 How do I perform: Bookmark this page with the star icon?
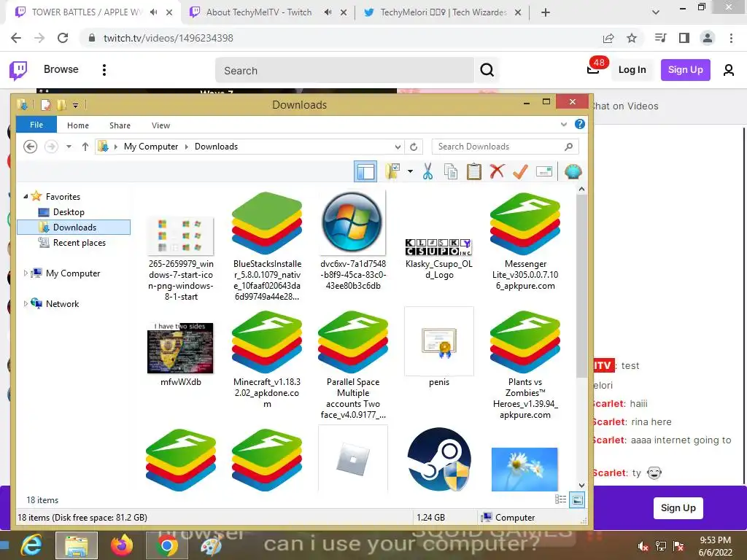click(632, 38)
